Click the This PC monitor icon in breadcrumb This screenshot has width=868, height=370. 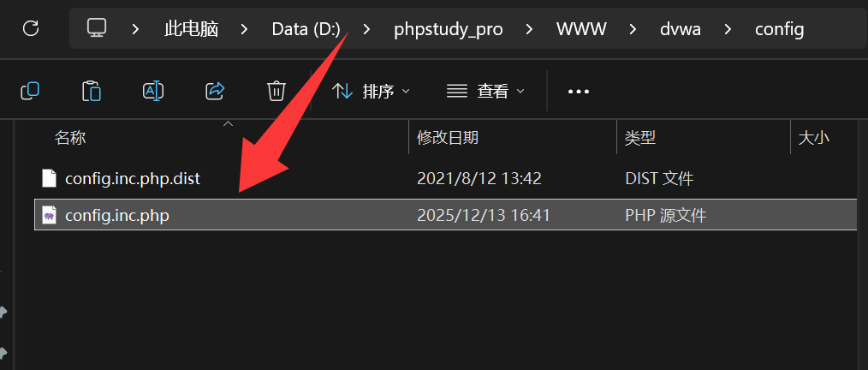97,28
